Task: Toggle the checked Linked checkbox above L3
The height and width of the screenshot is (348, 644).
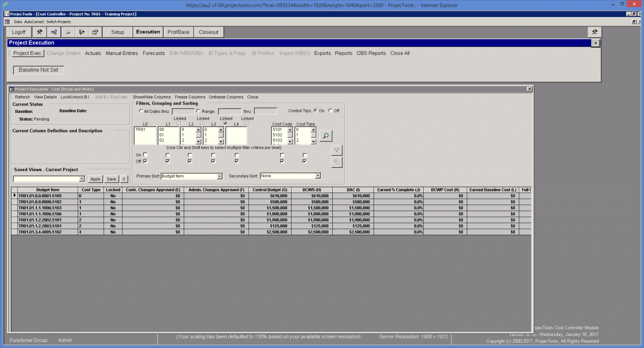Action: (225, 123)
